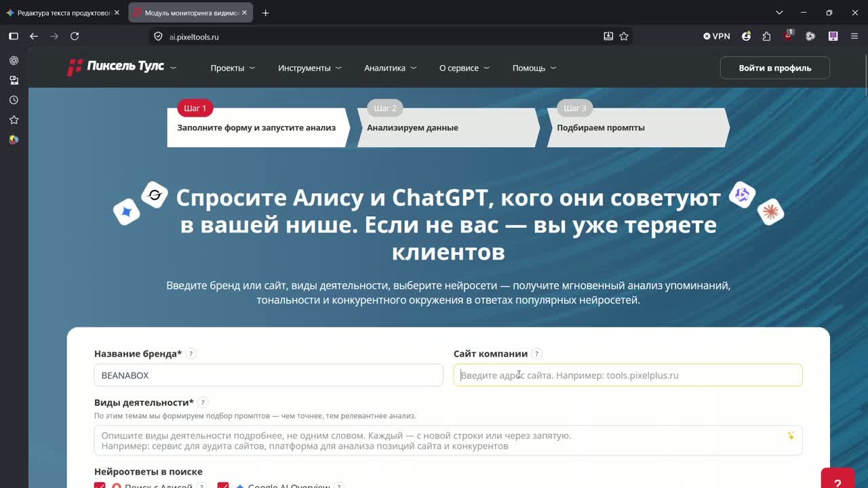Expand the О сервисе menu
Viewport: 868px width, 488px height.
(x=465, y=68)
